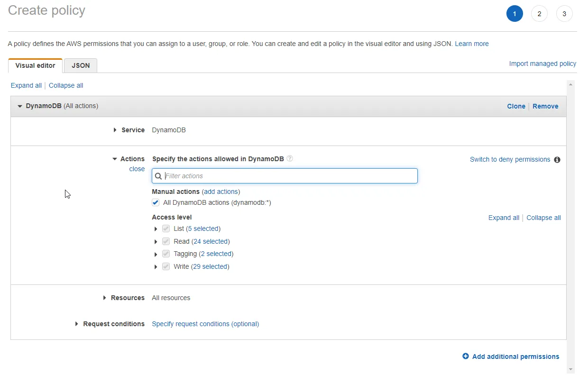
Task: Open the Learn more link
Action: [472, 44]
